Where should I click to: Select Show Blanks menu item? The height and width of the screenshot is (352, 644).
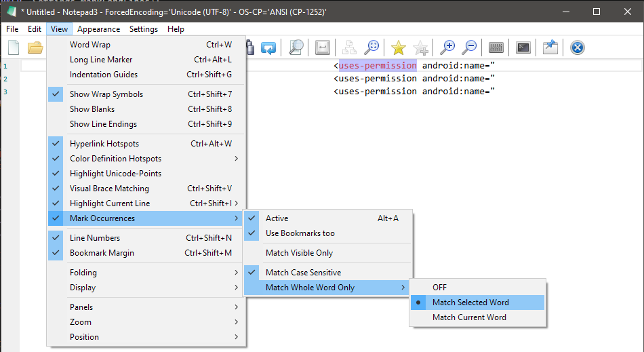click(x=146, y=109)
